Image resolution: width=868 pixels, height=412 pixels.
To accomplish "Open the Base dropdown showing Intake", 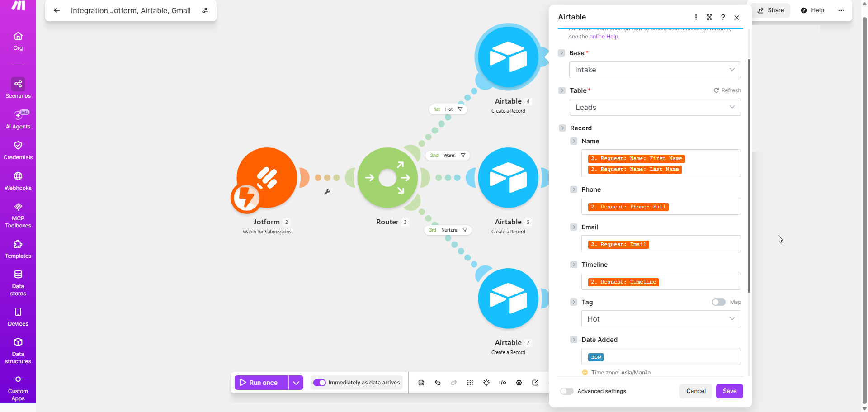I will tap(655, 70).
